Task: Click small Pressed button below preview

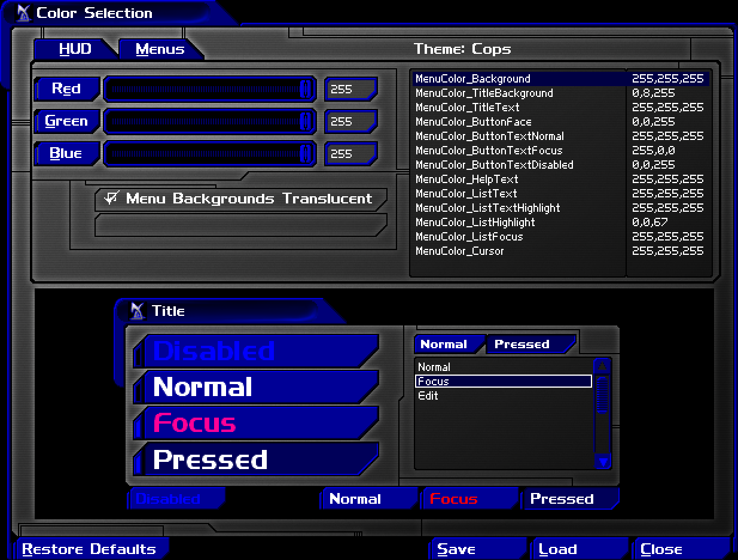Action: 571,498
